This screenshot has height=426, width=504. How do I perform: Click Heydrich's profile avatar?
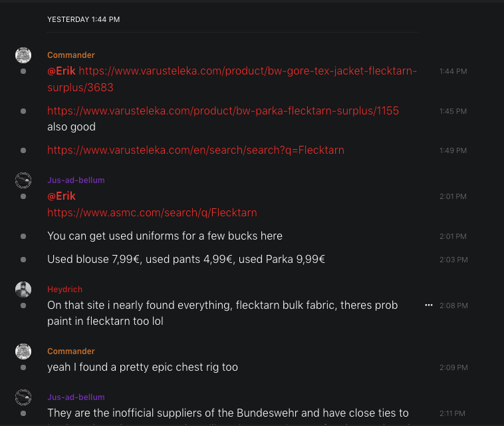[23, 290]
